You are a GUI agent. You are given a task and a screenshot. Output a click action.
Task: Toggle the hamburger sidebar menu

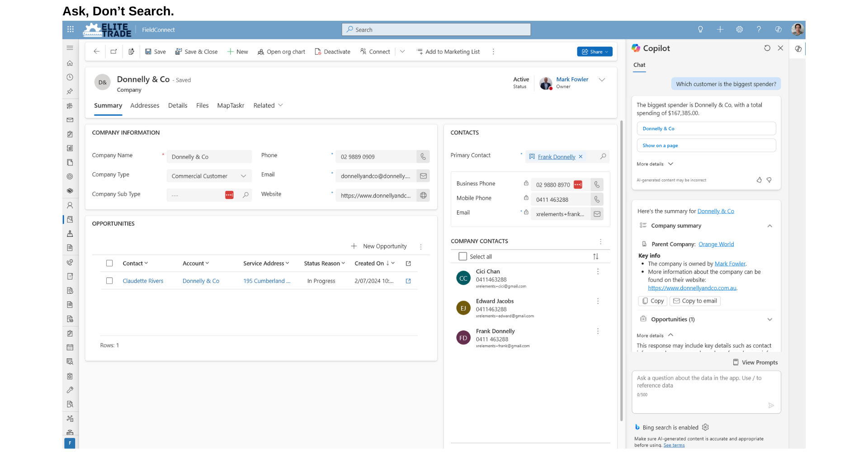[70, 48]
